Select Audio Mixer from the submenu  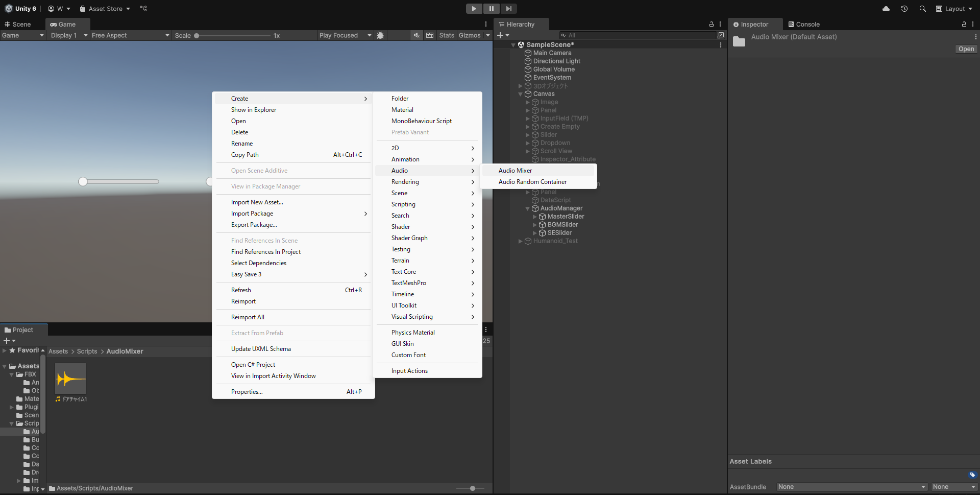point(515,171)
